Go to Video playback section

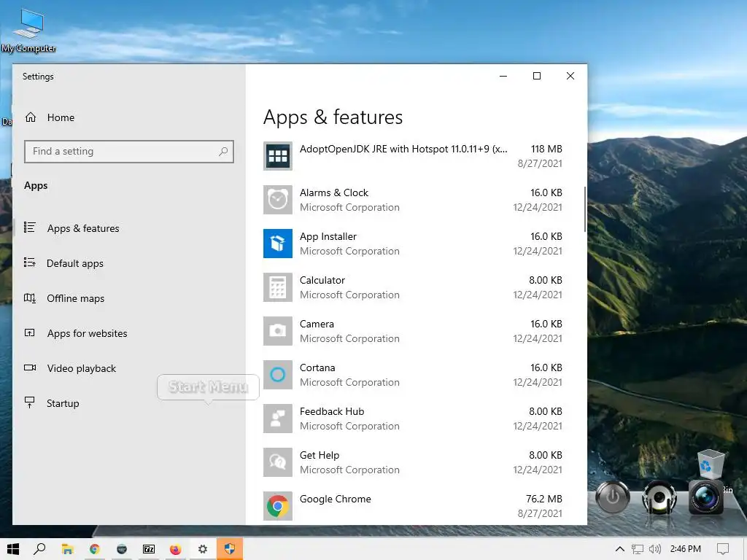82,368
